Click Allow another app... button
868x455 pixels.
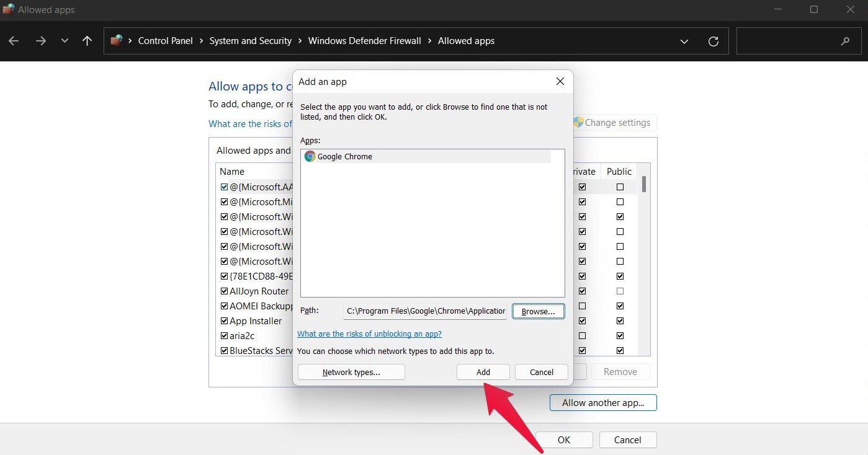(x=603, y=403)
